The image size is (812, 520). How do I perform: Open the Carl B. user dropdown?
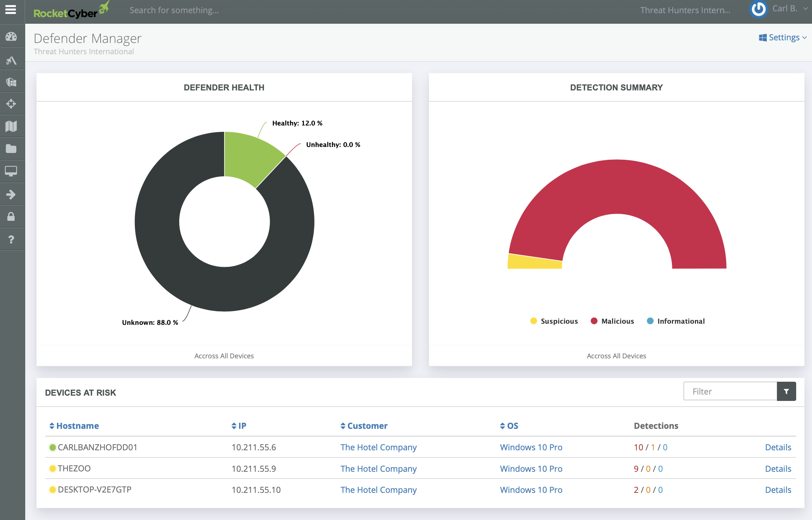(790, 9)
